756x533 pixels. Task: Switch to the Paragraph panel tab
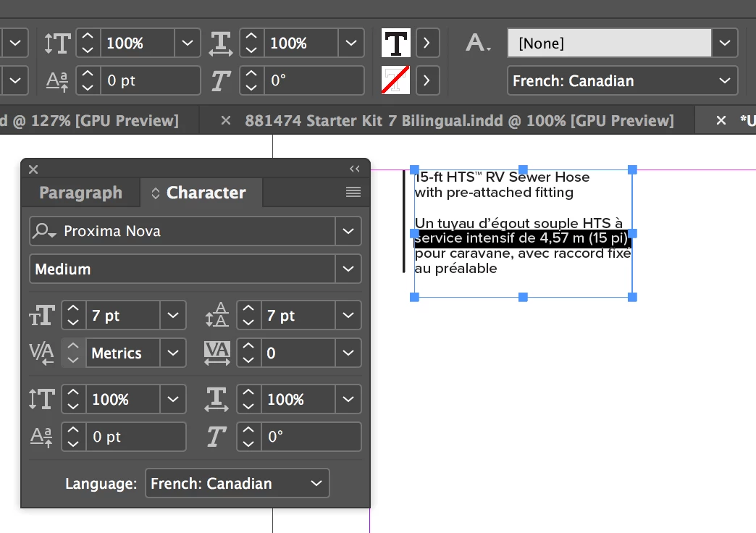coord(80,193)
